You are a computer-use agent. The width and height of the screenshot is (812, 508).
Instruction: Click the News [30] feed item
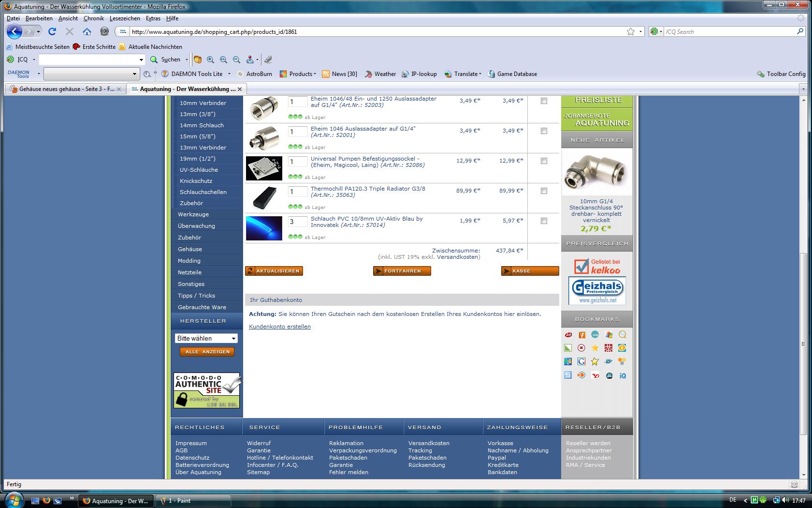[339, 74]
